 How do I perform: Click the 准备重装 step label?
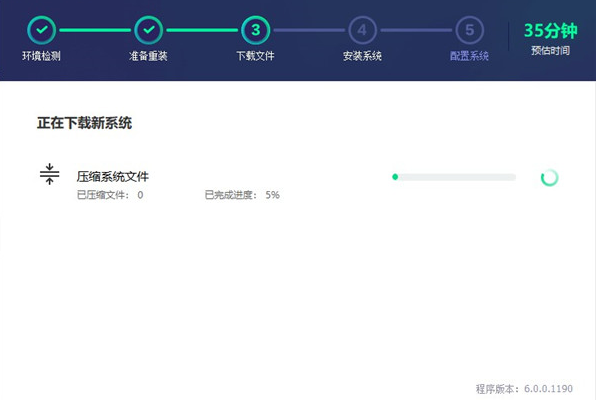(148, 56)
